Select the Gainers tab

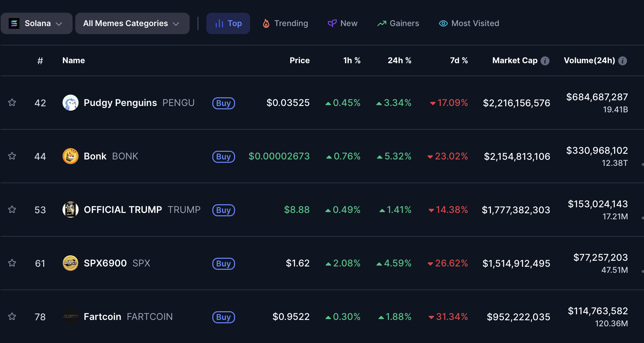[x=398, y=23]
